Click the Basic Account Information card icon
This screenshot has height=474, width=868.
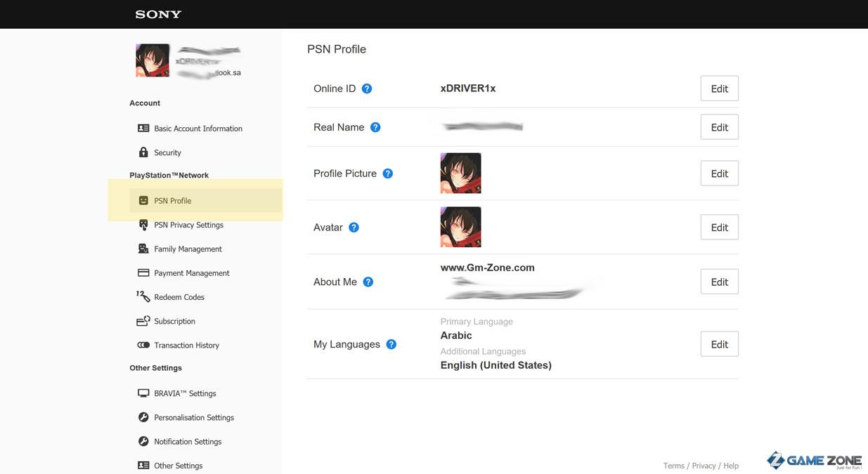click(x=143, y=129)
